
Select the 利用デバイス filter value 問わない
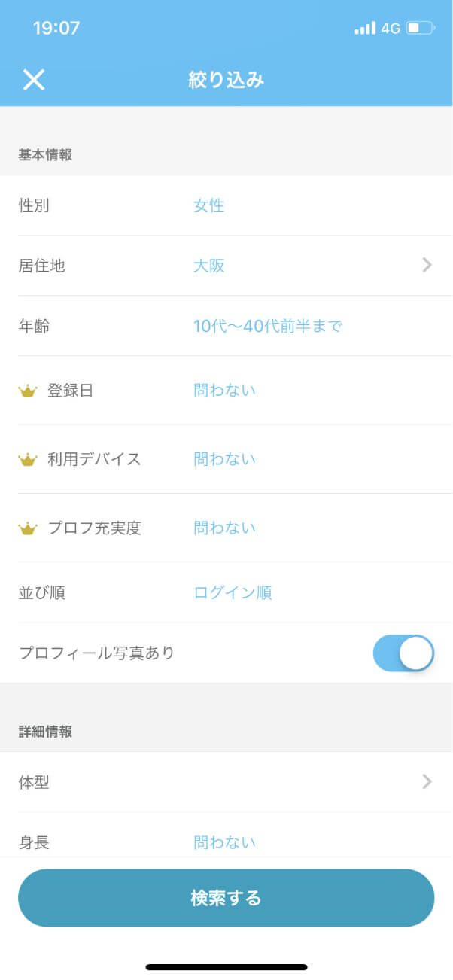click(224, 459)
